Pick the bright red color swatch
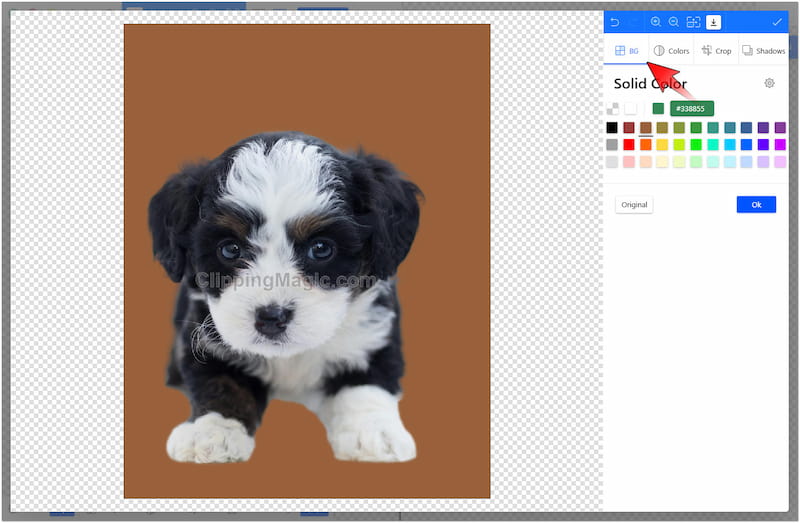Image resolution: width=800 pixels, height=523 pixels. point(629,145)
